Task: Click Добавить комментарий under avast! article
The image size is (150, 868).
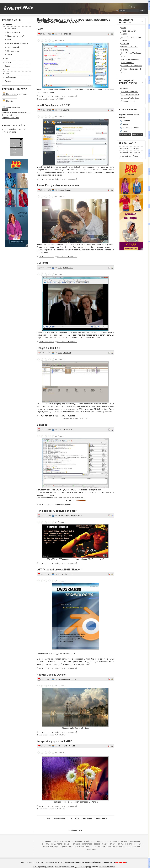Action: [67, 179]
